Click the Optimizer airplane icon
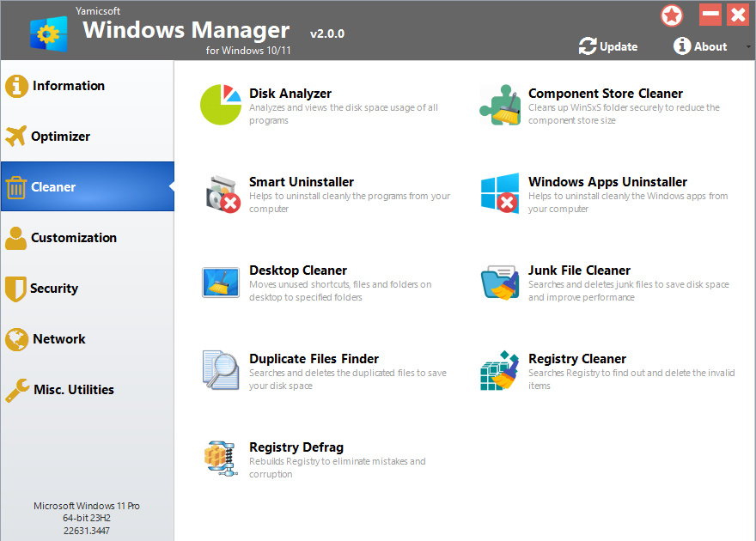This screenshot has height=541, width=756. click(15, 137)
